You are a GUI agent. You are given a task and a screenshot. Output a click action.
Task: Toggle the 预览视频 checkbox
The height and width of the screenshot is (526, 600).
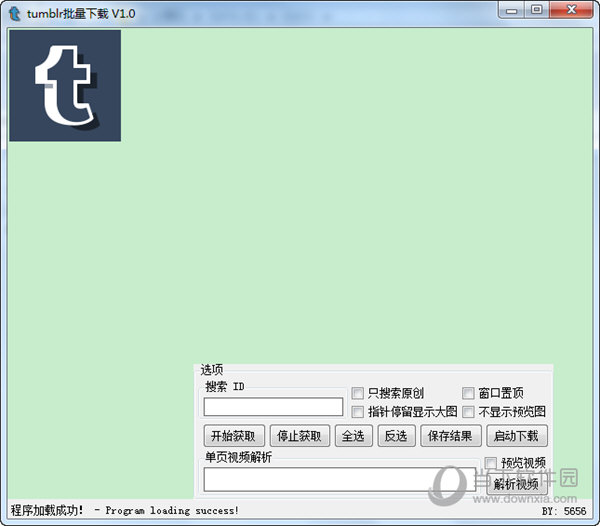point(491,463)
